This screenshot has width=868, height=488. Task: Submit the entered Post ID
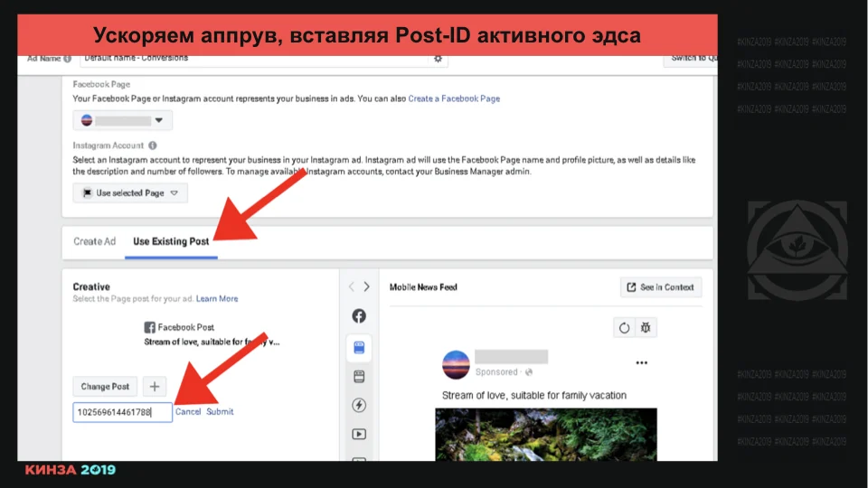coord(220,412)
